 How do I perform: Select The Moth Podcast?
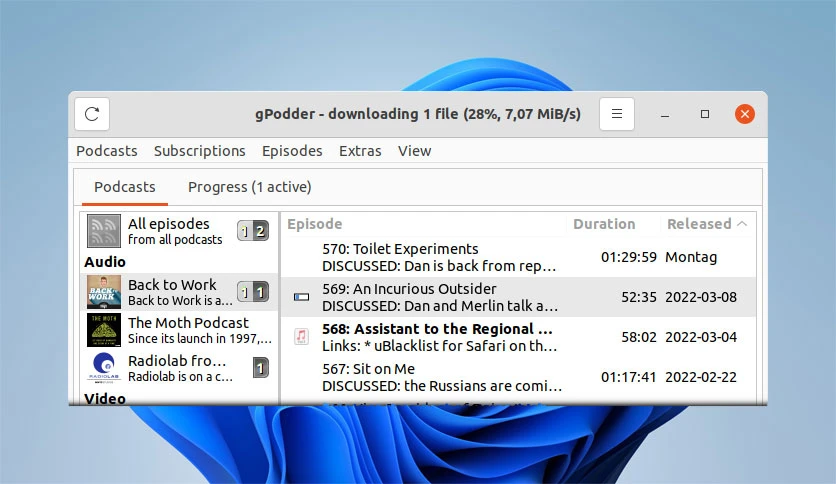pyautogui.click(x=179, y=330)
